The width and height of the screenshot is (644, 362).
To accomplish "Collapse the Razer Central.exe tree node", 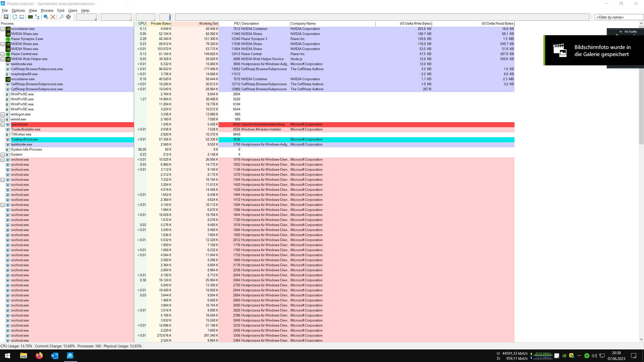I will 3,54.
